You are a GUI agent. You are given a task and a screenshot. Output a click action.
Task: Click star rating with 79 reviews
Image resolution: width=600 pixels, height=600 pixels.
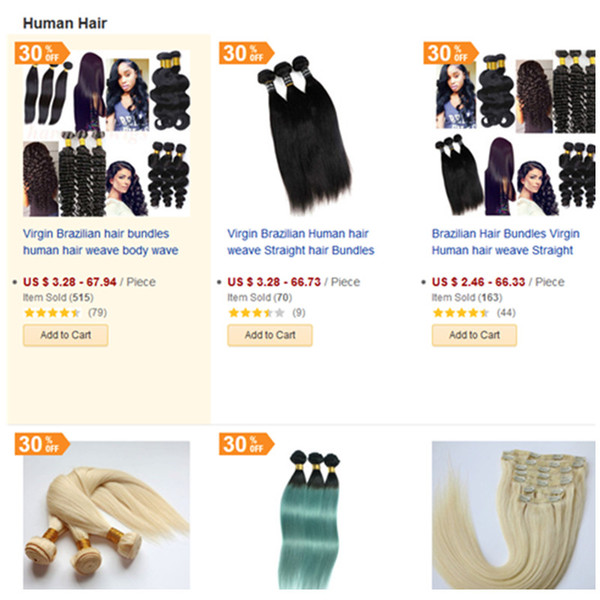pyautogui.click(x=52, y=313)
